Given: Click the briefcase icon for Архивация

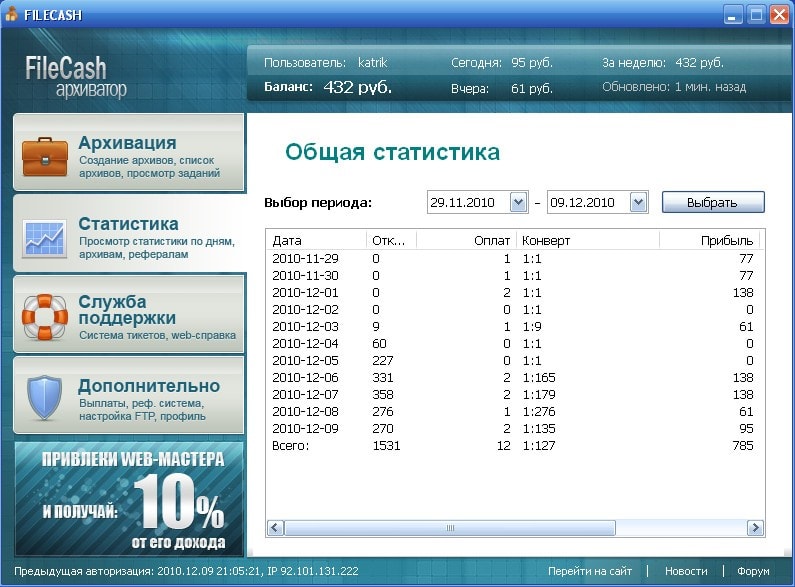Looking at the screenshot, I should point(45,156).
